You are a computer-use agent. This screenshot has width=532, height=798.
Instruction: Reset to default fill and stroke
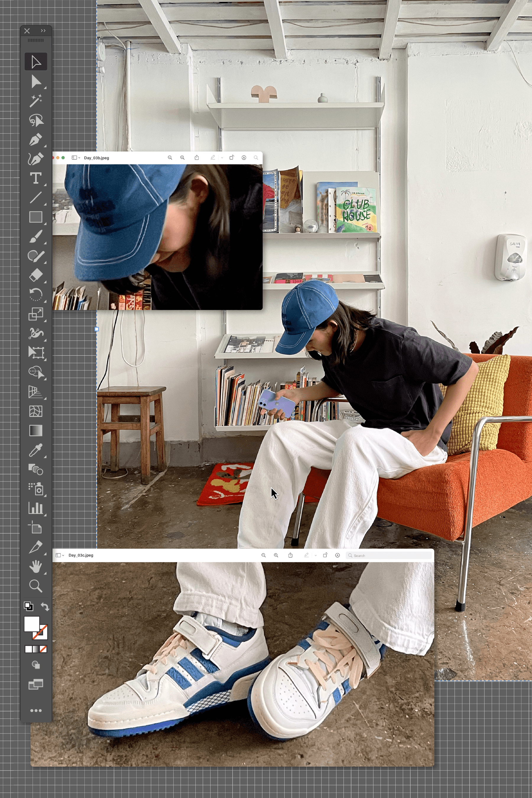click(28, 606)
